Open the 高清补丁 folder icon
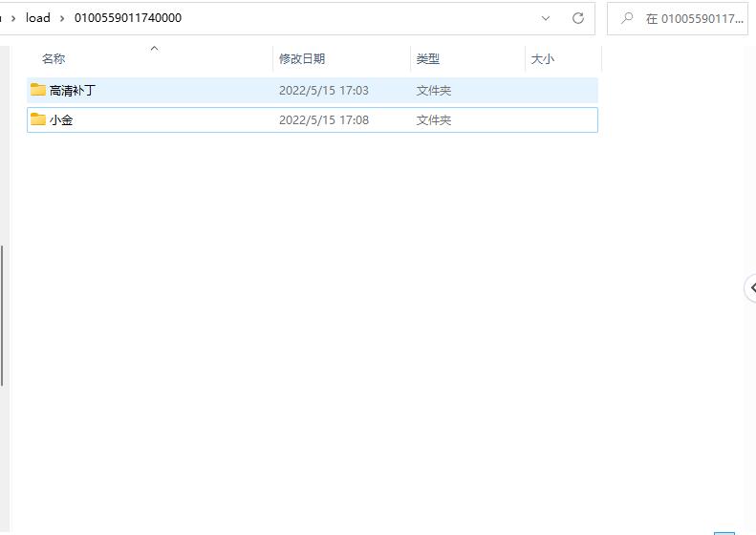Screen dimensions: 756x535 (x=37, y=90)
